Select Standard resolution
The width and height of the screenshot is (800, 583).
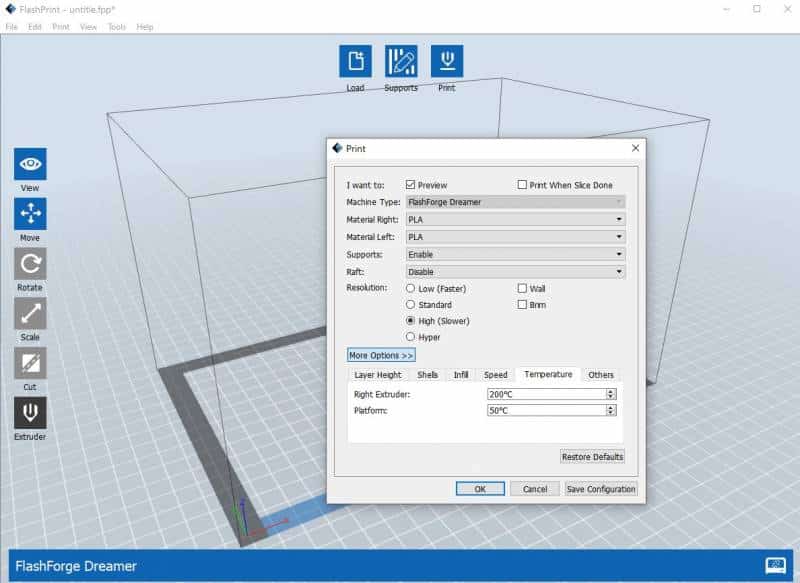pos(410,305)
